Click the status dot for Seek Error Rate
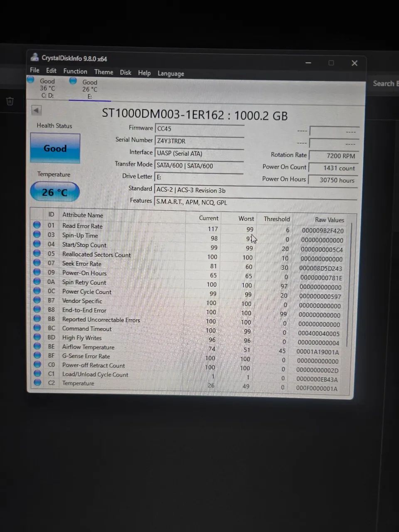This screenshot has width=399, height=532. [37, 263]
